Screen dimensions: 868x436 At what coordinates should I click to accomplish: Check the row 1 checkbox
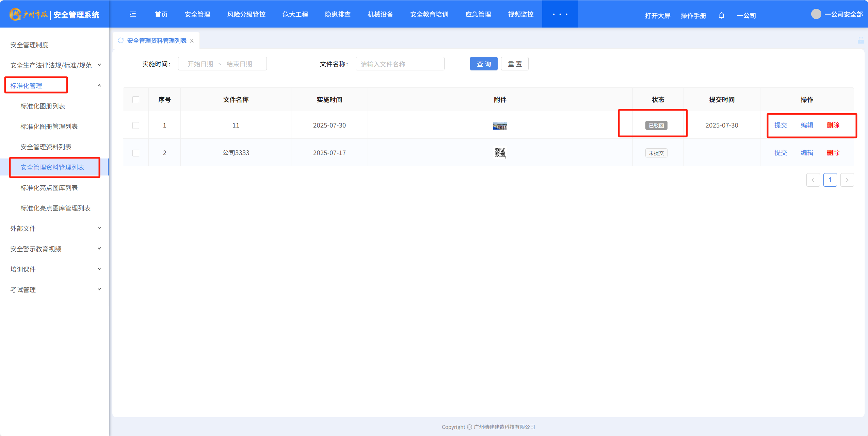[136, 125]
